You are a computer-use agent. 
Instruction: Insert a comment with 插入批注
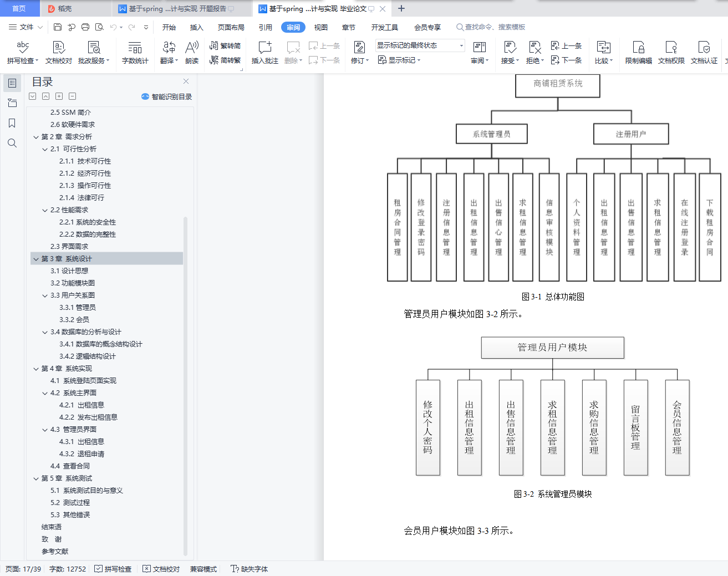pos(265,53)
